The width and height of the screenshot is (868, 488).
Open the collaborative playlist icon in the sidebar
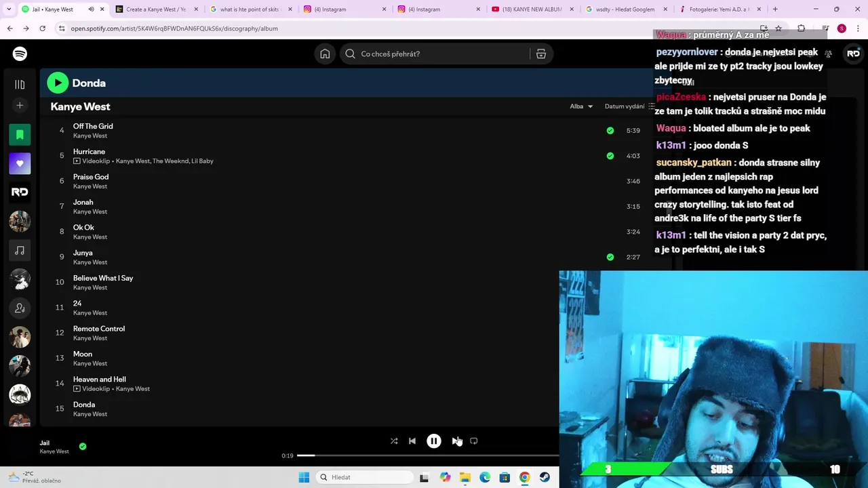click(20, 308)
